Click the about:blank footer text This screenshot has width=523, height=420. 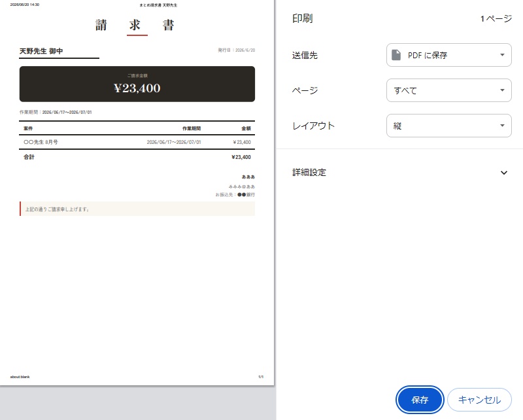20,377
